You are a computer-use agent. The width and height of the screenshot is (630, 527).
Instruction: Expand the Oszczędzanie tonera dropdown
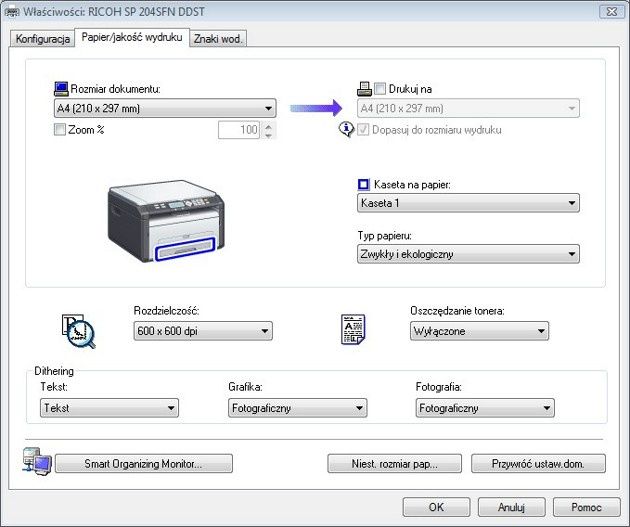[479, 331]
